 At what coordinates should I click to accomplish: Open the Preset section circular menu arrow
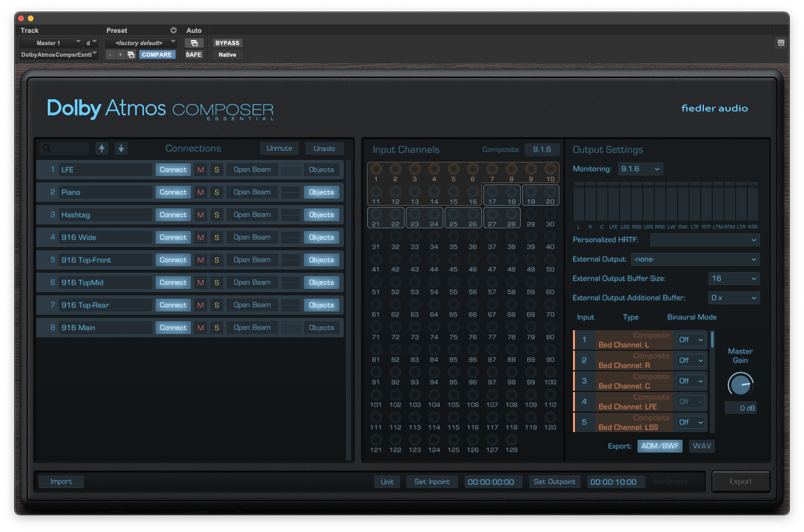point(173,30)
